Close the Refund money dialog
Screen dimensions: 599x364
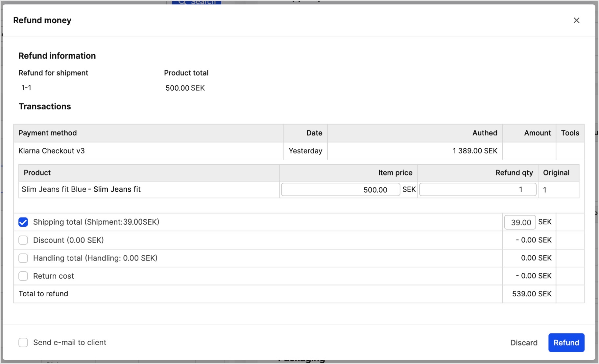click(x=576, y=20)
